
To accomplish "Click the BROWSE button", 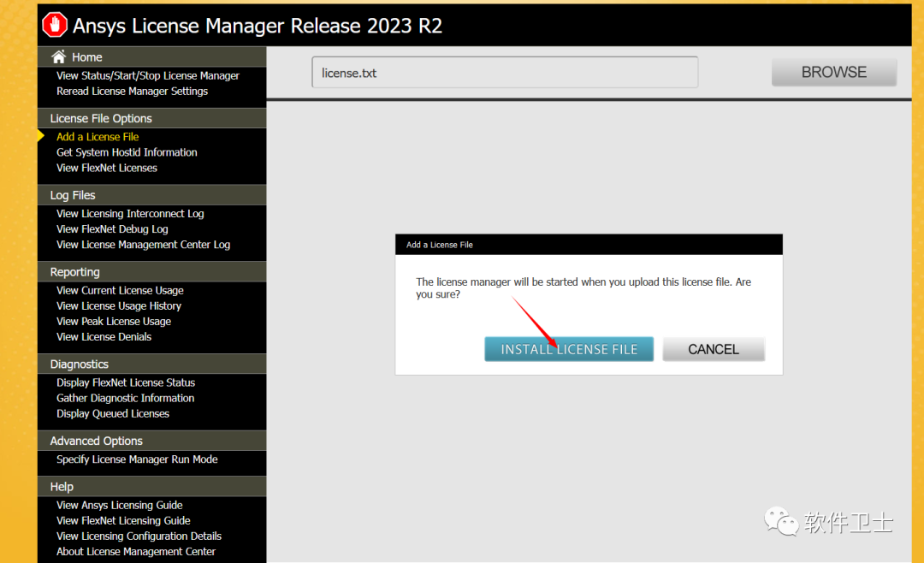I will click(834, 72).
